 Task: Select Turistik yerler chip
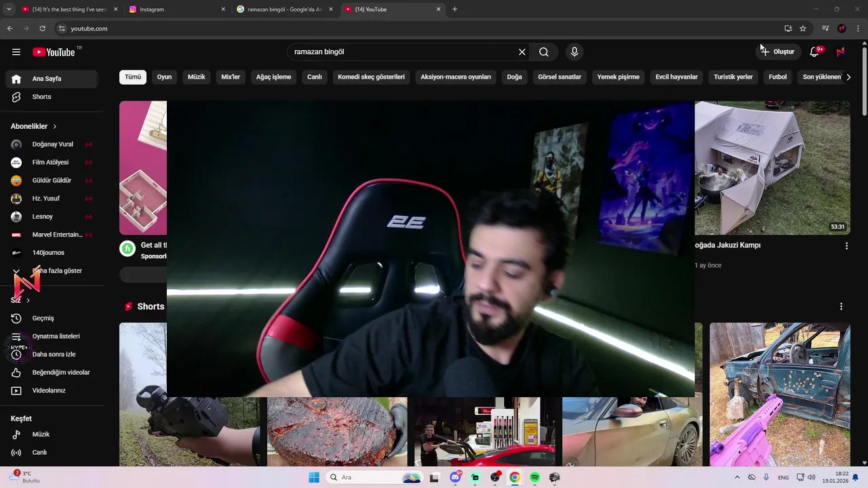[733, 77]
